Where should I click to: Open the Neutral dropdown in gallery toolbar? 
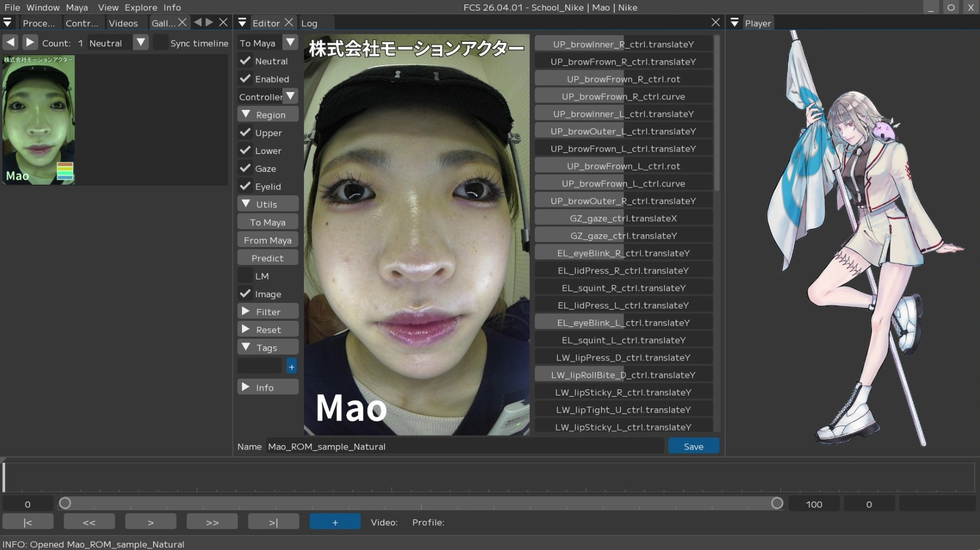click(141, 43)
